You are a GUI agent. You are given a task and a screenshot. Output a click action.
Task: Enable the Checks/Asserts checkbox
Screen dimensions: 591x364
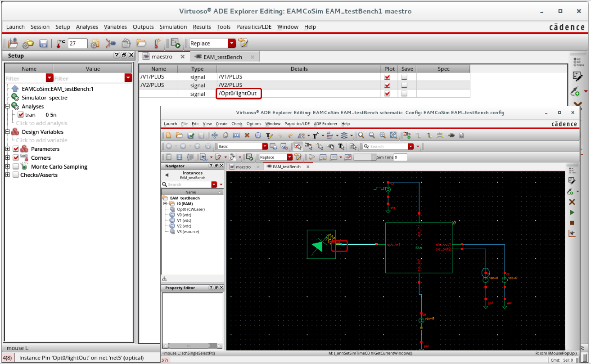(16, 175)
